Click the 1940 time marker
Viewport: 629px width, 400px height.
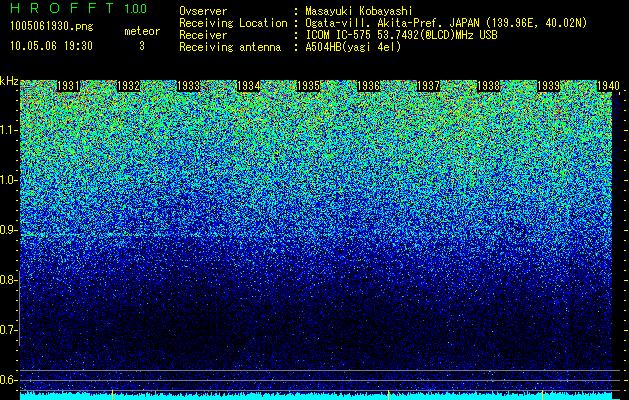(609, 86)
